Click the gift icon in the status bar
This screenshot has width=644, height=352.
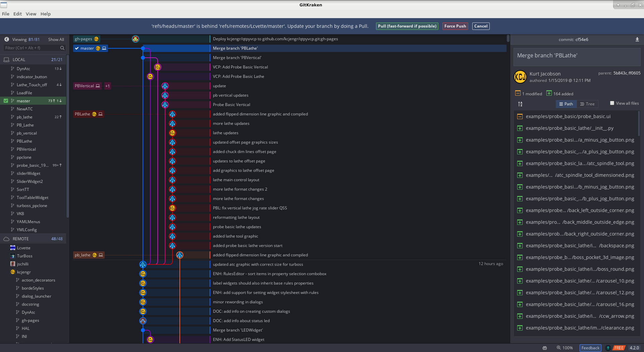click(x=545, y=348)
